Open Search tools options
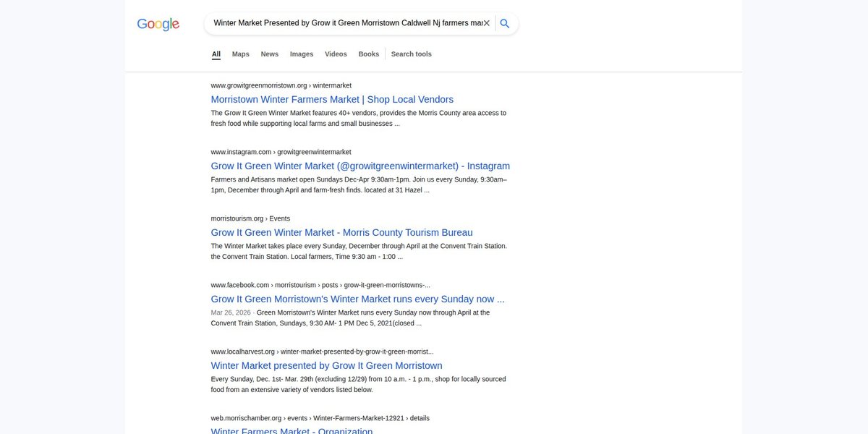 pos(412,54)
